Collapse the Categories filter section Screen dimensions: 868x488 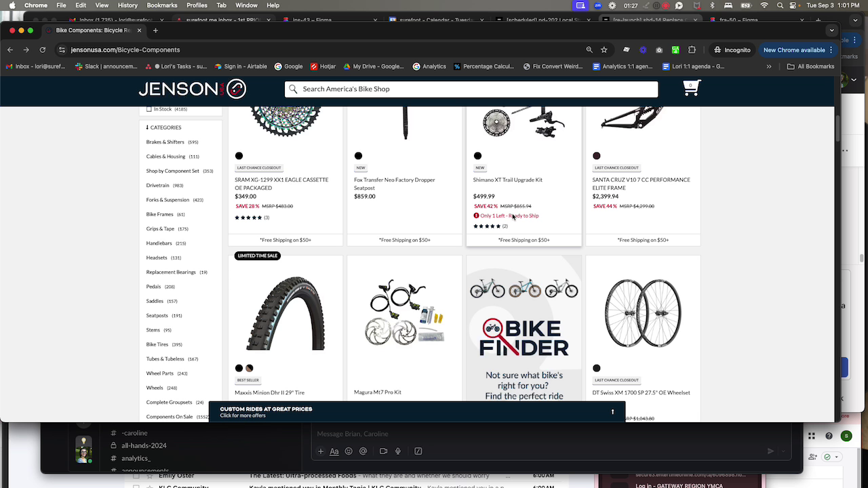(x=163, y=127)
